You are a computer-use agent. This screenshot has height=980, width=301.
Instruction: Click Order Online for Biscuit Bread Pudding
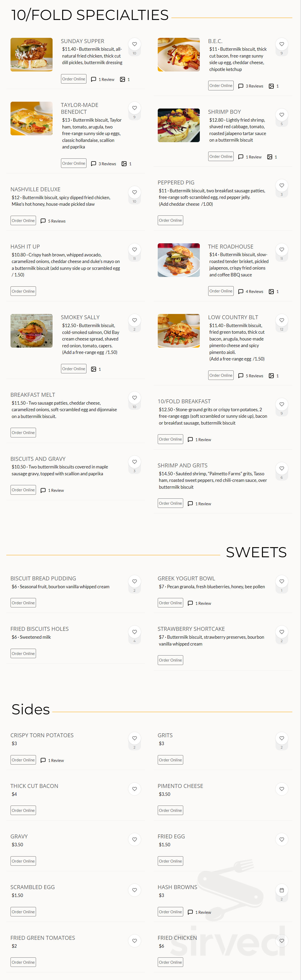[x=23, y=603]
